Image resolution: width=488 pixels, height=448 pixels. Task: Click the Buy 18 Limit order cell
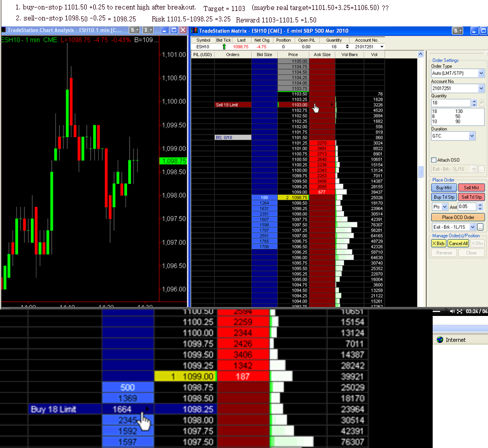65,409
